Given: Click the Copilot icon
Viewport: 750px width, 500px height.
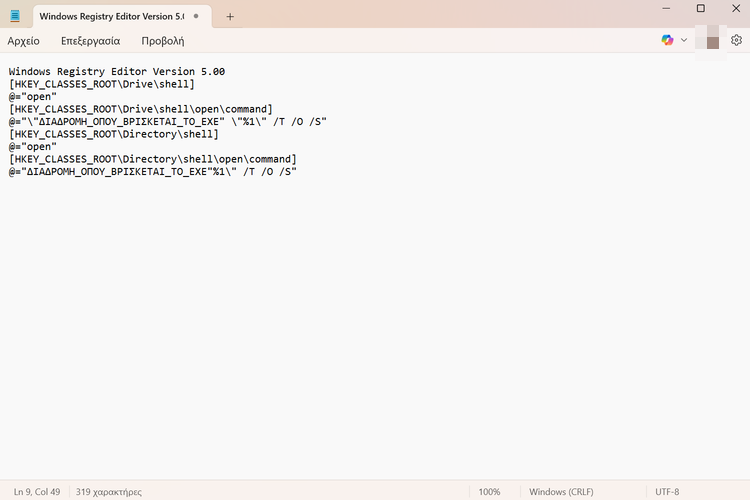Looking at the screenshot, I should tap(667, 40).
